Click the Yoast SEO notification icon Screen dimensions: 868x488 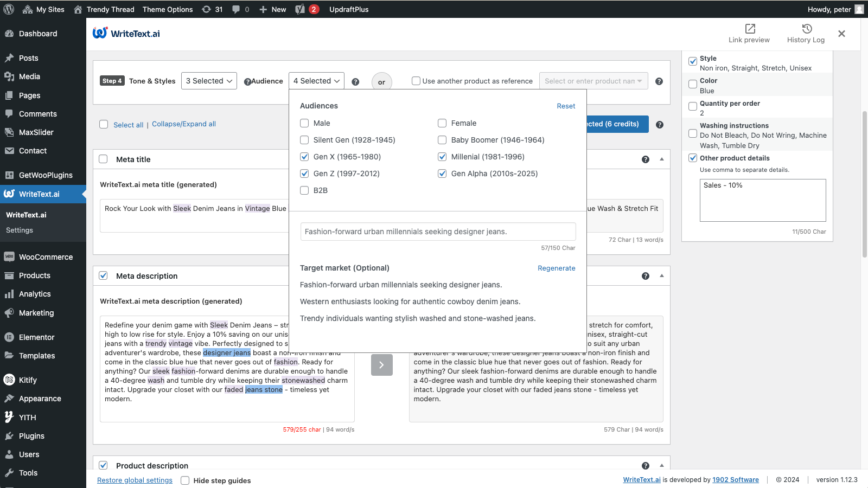[x=307, y=9]
